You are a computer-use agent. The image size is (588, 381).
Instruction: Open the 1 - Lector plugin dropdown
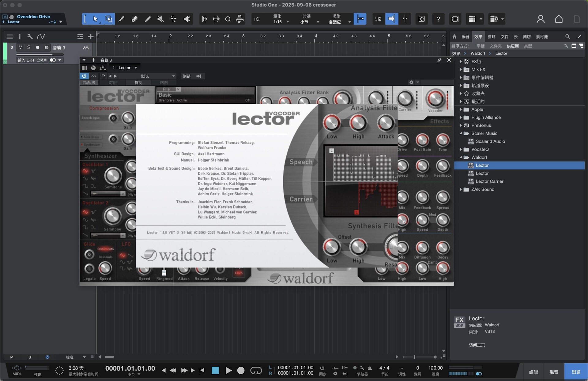125,68
